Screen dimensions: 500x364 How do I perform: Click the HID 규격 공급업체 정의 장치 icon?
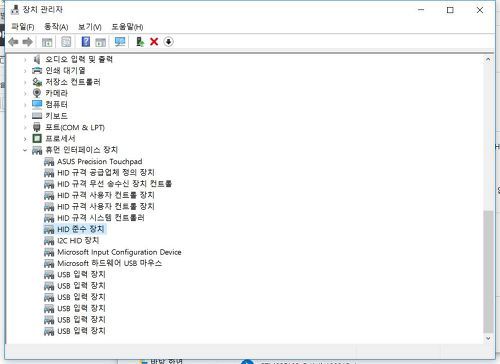click(x=49, y=173)
